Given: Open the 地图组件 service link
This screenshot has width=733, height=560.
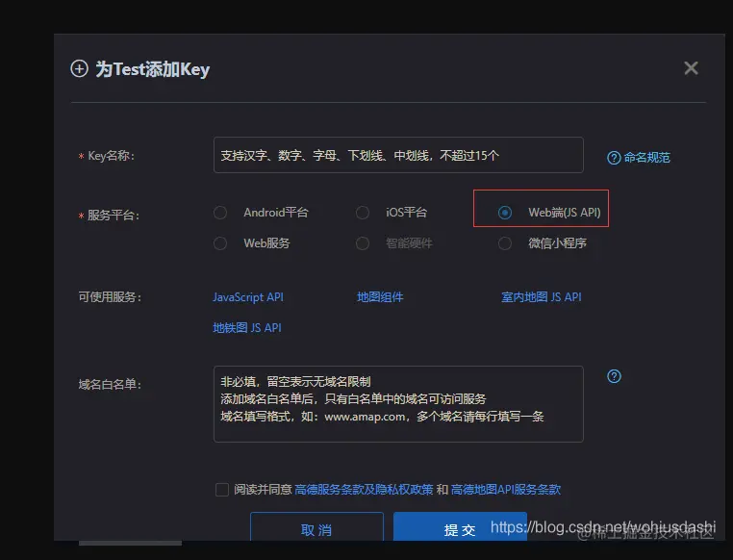Looking at the screenshot, I should (x=380, y=297).
